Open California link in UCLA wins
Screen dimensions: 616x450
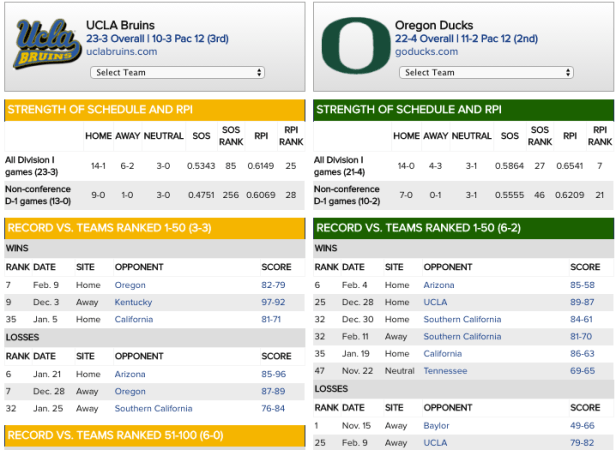tap(137, 319)
